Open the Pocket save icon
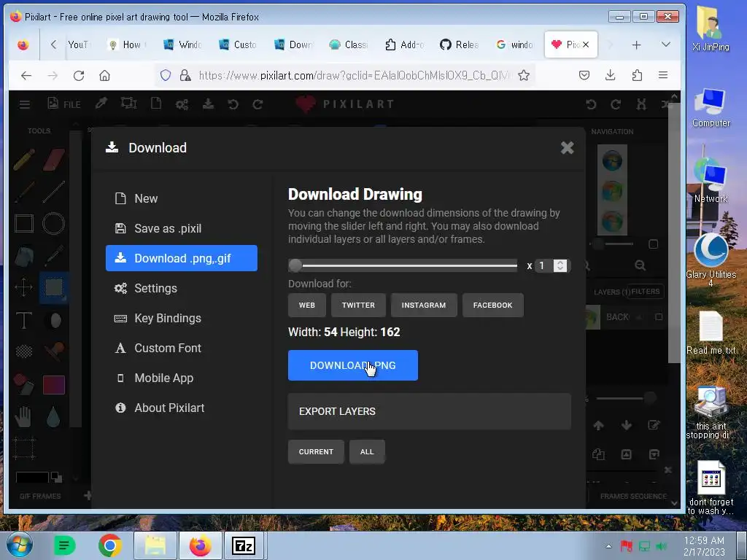This screenshot has width=747, height=560. click(584, 75)
